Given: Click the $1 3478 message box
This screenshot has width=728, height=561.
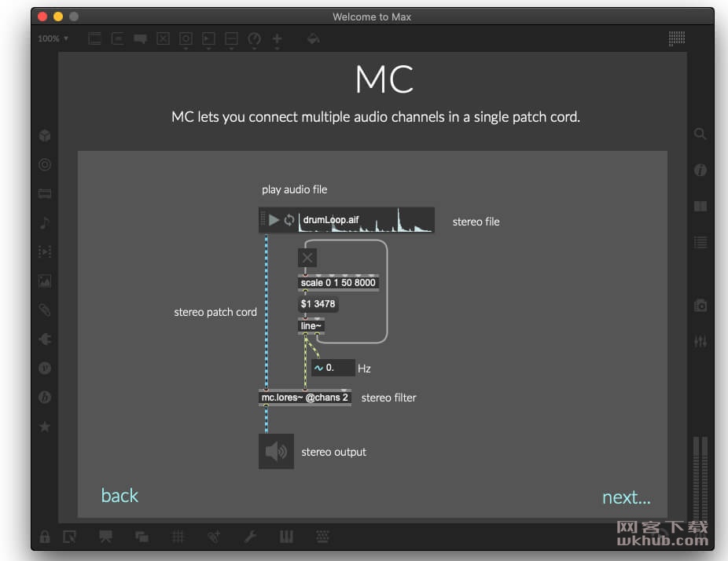Looking at the screenshot, I should coord(318,304).
